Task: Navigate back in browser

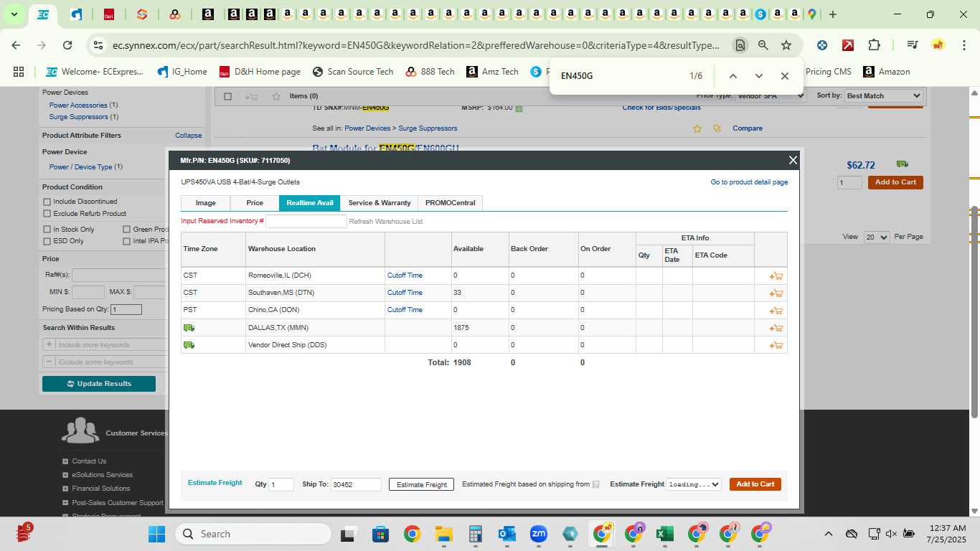Action: pyautogui.click(x=17, y=45)
